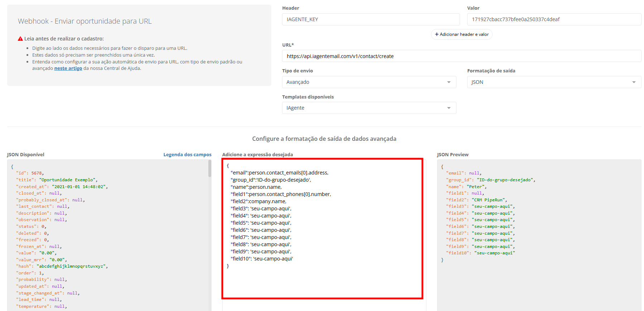The height and width of the screenshot is (311, 644).
Task: Open the 'neste artigo' help link
Action: pyautogui.click(x=68, y=68)
